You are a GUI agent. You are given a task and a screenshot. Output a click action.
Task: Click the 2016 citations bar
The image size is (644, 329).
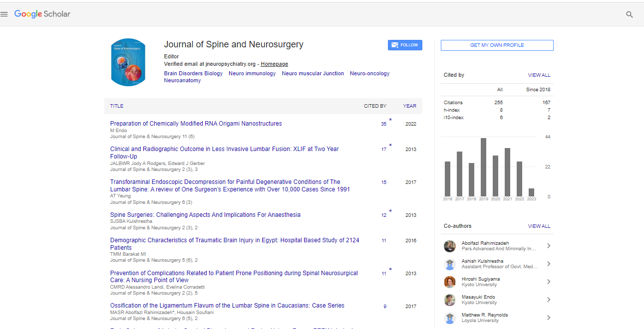[x=447, y=179]
